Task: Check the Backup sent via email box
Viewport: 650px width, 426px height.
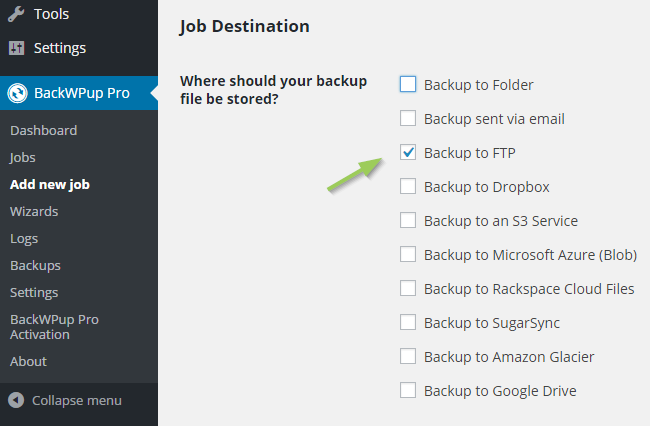Action: [x=408, y=118]
